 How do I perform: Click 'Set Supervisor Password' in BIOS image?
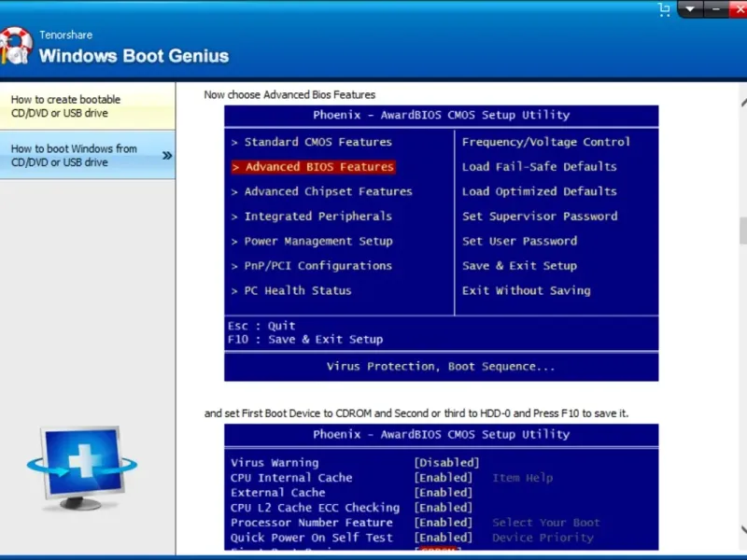tap(540, 217)
